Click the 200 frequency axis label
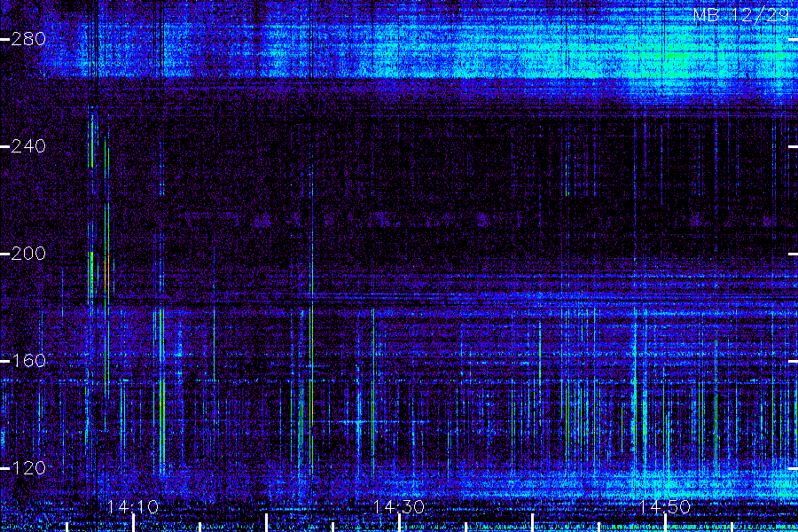This screenshot has width=798, height=532. [28, 254]
